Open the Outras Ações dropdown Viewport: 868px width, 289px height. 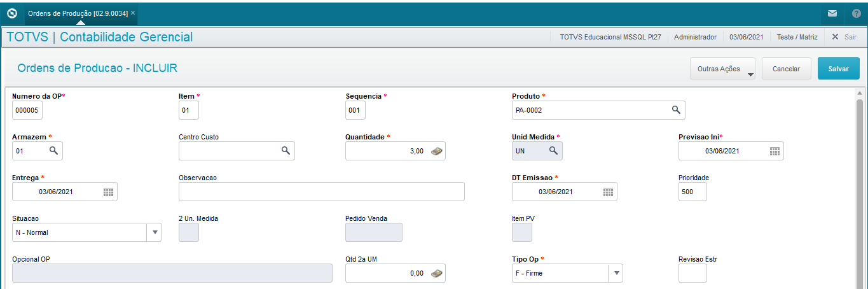pyautogui.click(x=722, y=69)
